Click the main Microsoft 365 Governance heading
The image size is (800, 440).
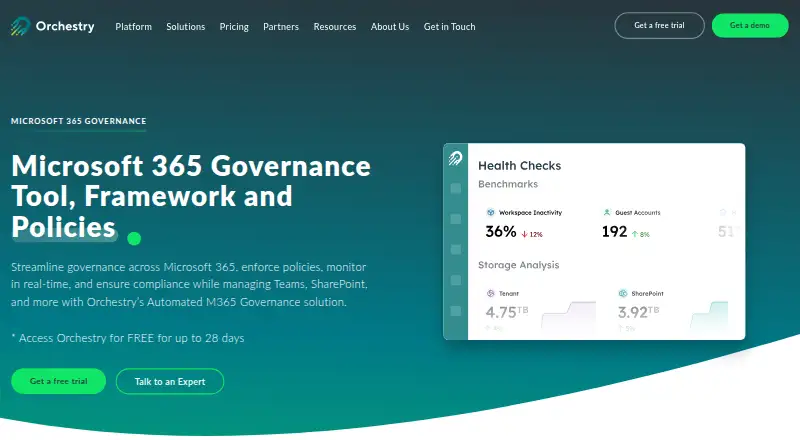click(x=191, y=196)
